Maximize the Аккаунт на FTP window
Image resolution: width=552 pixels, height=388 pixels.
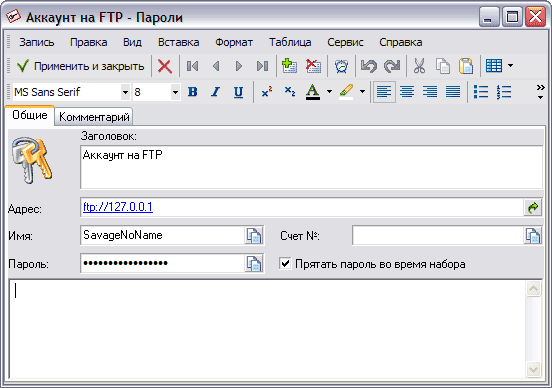(x=512, y=17)
